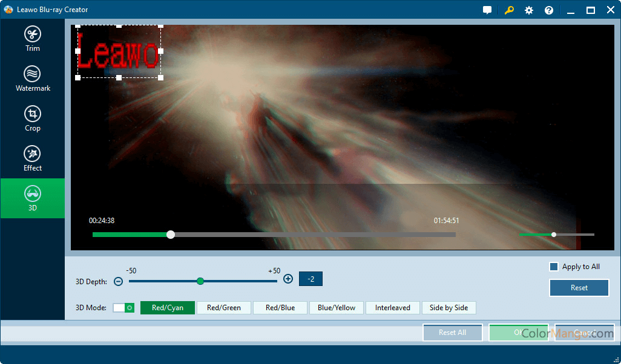621x364 pixels.
Task: Select Red/Green 3D mode
Action: click(x=224, y=308)
